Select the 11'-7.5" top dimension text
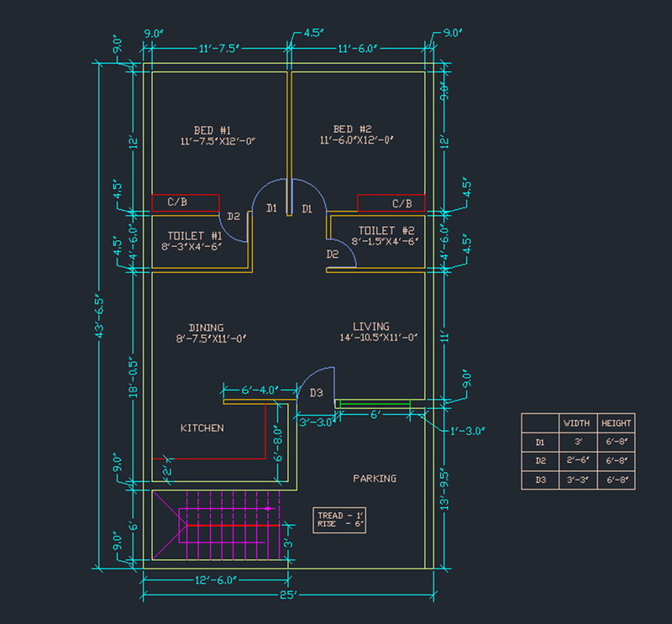672x624 pixels. pyautogui.click(x=218, y=49)
